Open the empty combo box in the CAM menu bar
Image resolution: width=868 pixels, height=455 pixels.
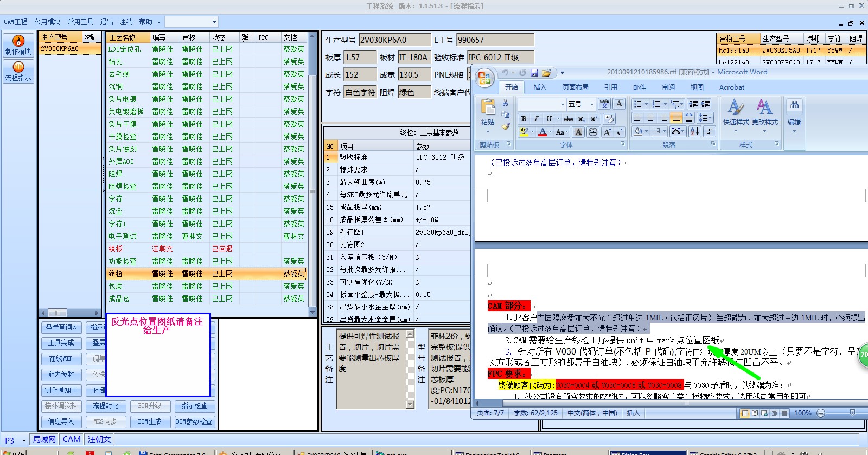(x=191, y=22)
